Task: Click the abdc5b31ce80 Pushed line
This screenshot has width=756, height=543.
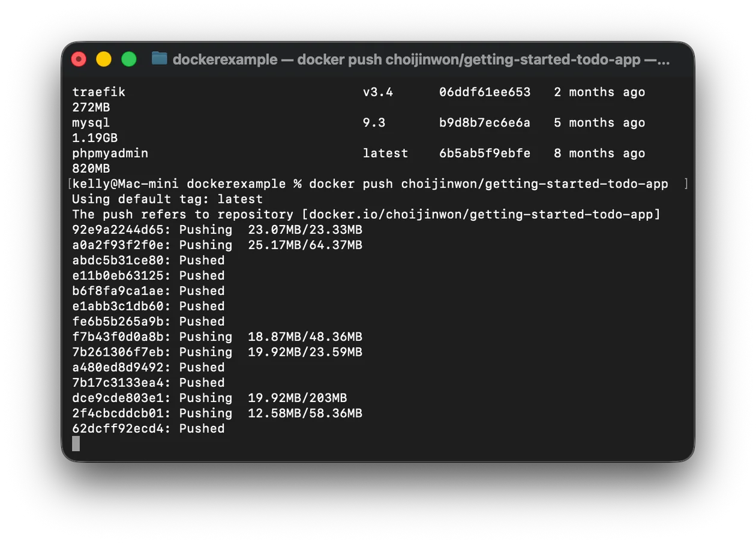Action: [x=148, y=260]
